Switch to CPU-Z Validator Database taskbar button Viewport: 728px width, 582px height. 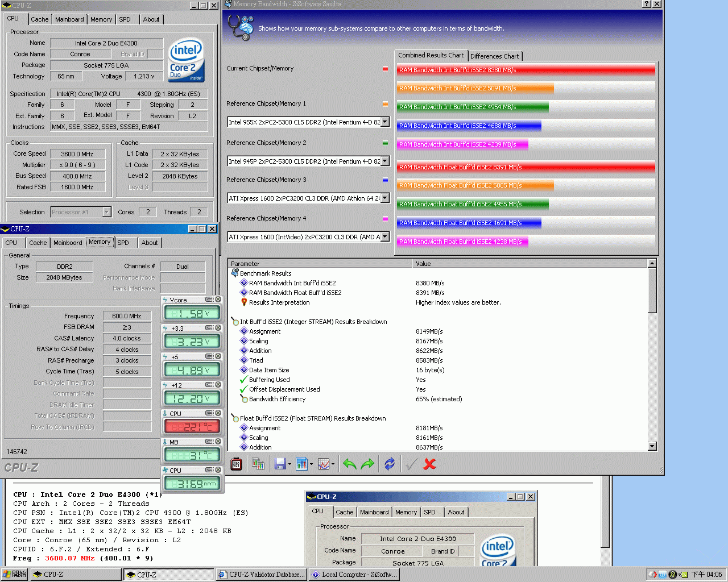point(262,575)
